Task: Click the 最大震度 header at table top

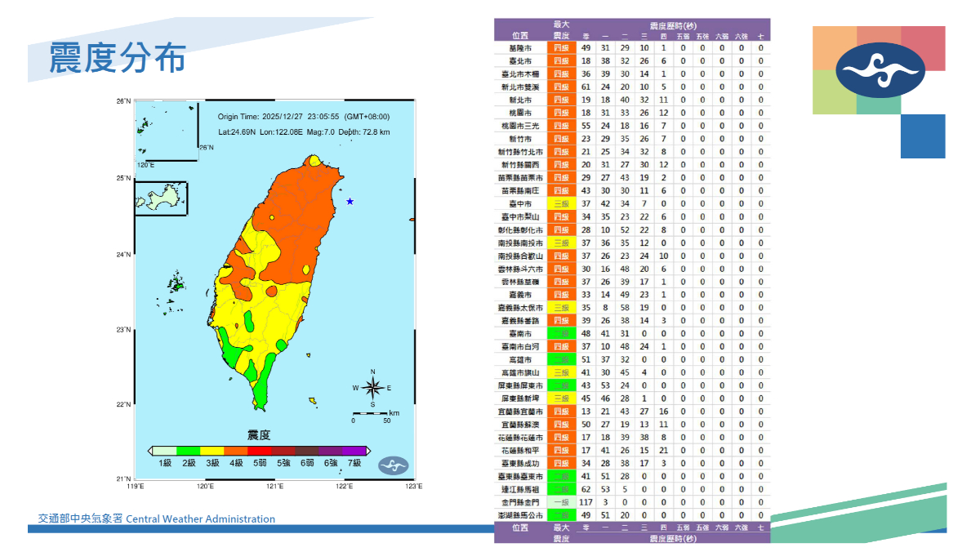Action: pyautogui.click(x=561, y=30)
